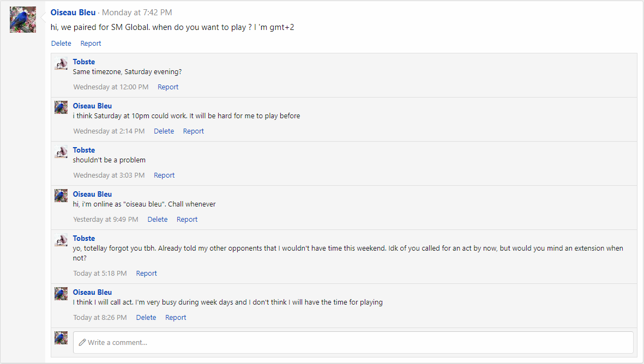Viewport: 644px width, 364px height.
Task: Delete the main profile post
Action: pos(61,44)
